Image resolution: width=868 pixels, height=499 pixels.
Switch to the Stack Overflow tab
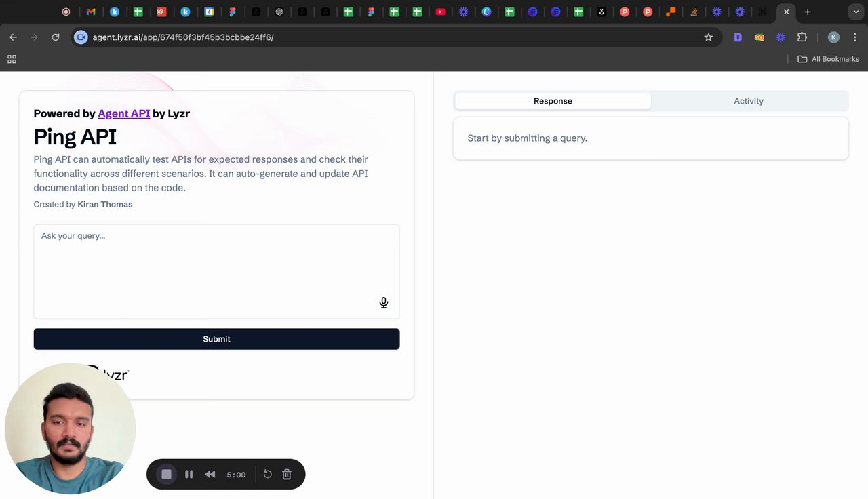click(x=694, y=12)
